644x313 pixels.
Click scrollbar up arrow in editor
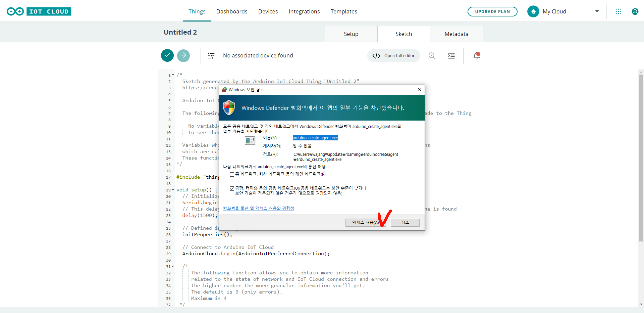pos(641,72)
